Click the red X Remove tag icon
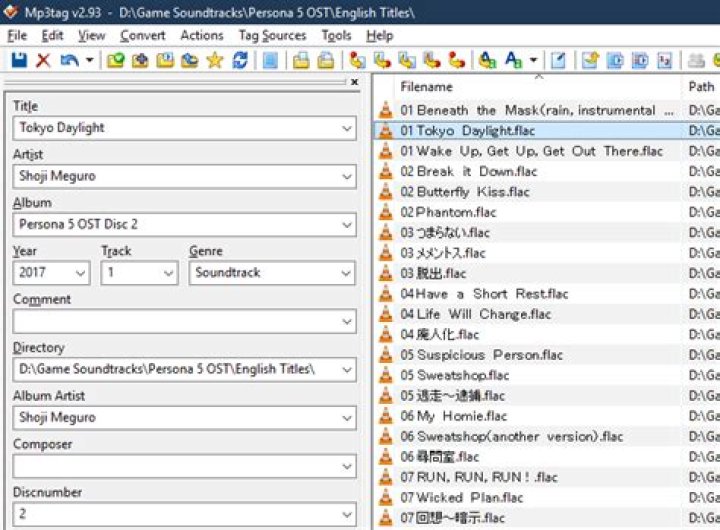 43,60
